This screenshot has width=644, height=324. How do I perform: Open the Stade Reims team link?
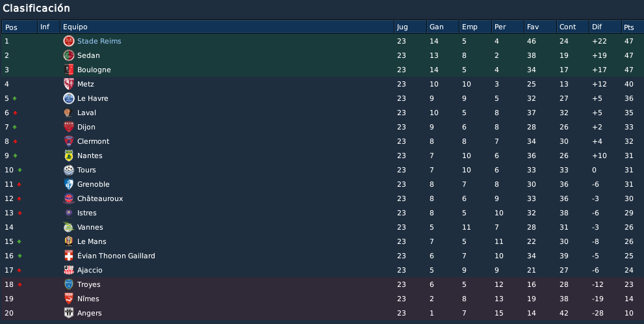pos(99,41)
